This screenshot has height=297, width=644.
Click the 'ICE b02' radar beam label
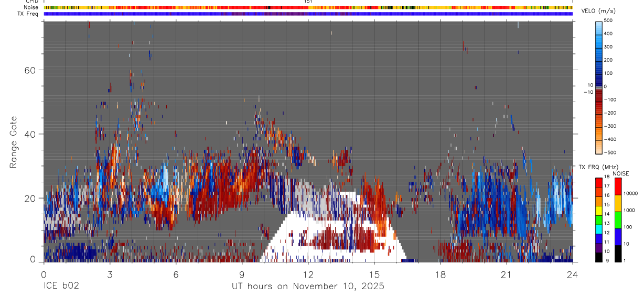(61, 287)
